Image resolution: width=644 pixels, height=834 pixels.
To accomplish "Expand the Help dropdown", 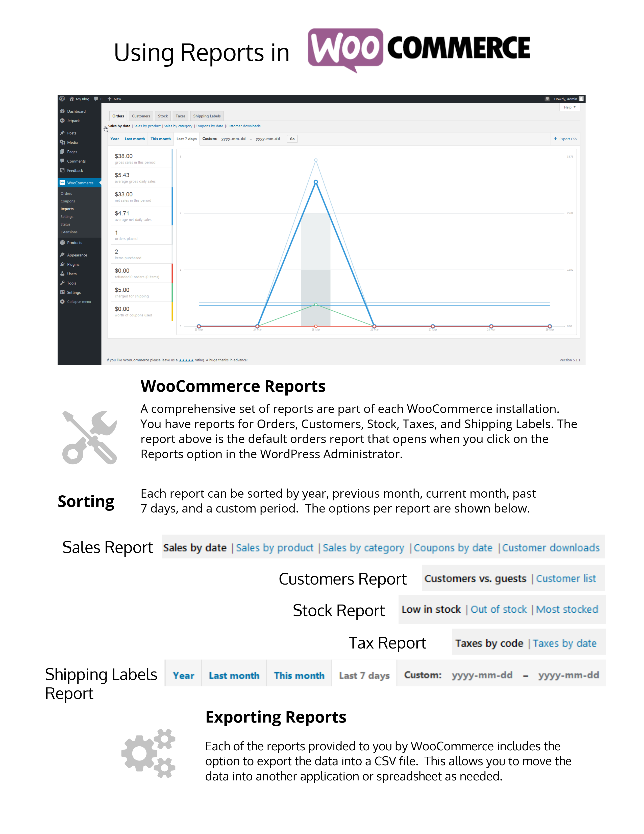I will pyautogui.click(x=569, y=107).
